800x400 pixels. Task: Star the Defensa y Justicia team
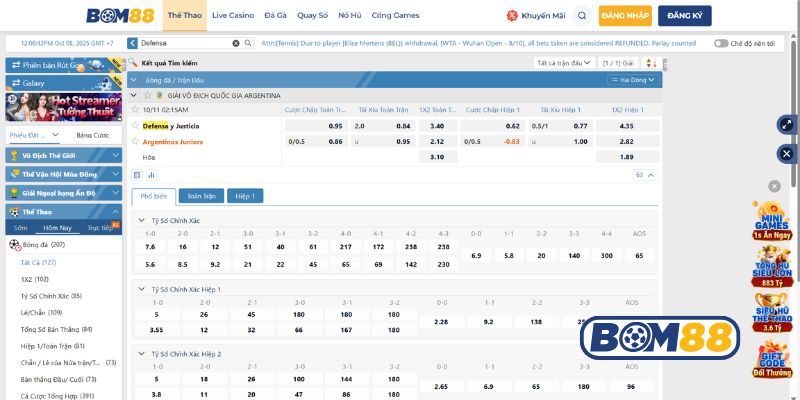pos(135,126)
